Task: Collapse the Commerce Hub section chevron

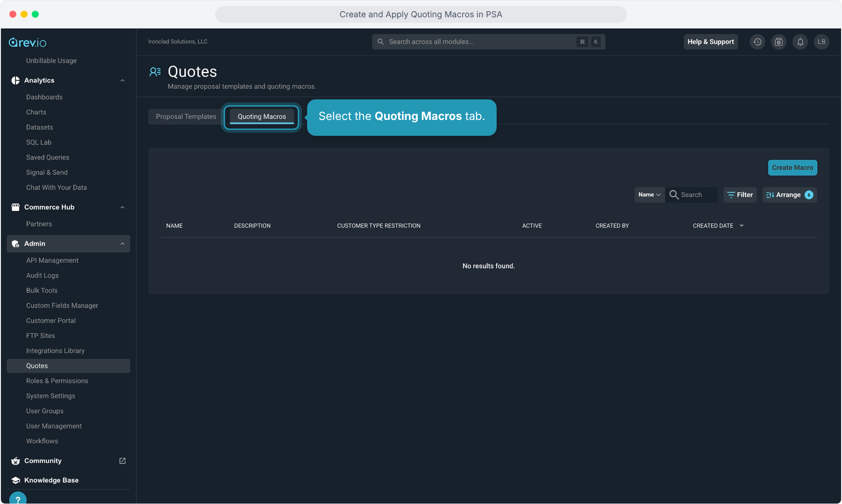Action: 122,208
